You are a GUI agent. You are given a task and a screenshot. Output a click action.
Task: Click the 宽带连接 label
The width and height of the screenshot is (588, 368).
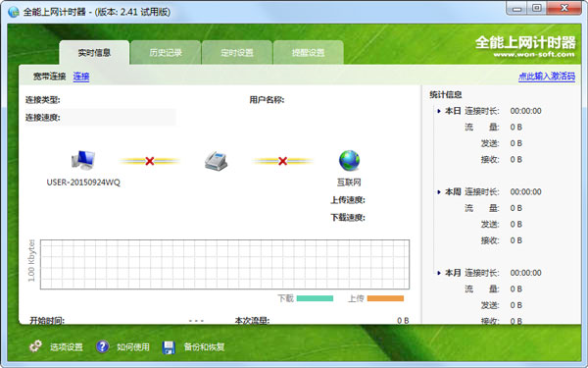[50, 77]
